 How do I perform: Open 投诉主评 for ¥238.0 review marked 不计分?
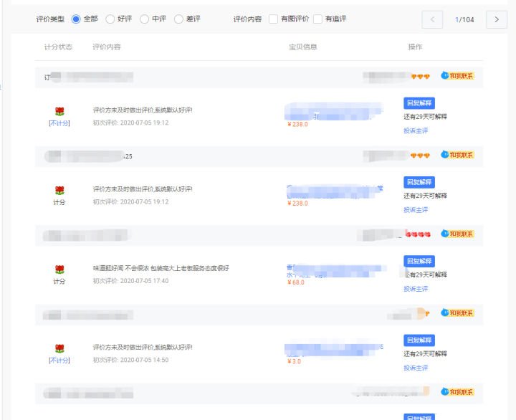[x=416, y=130]
